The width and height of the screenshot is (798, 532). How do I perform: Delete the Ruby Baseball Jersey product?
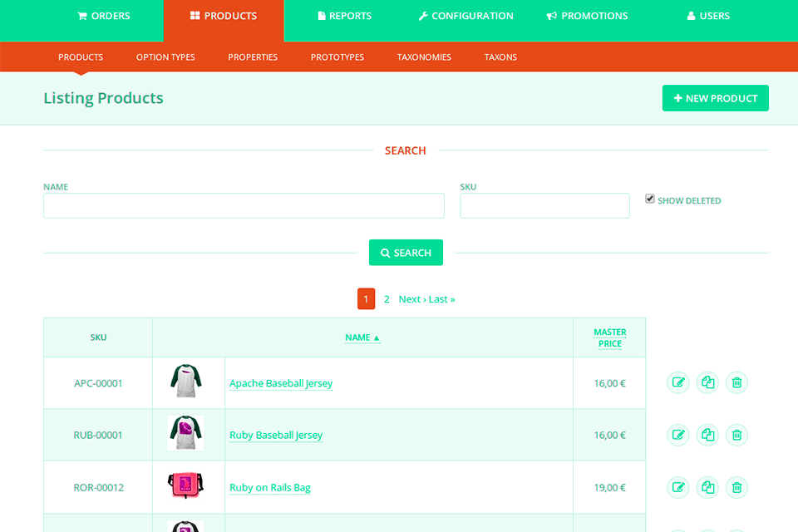pyautogui.click(x=736, y=435)
